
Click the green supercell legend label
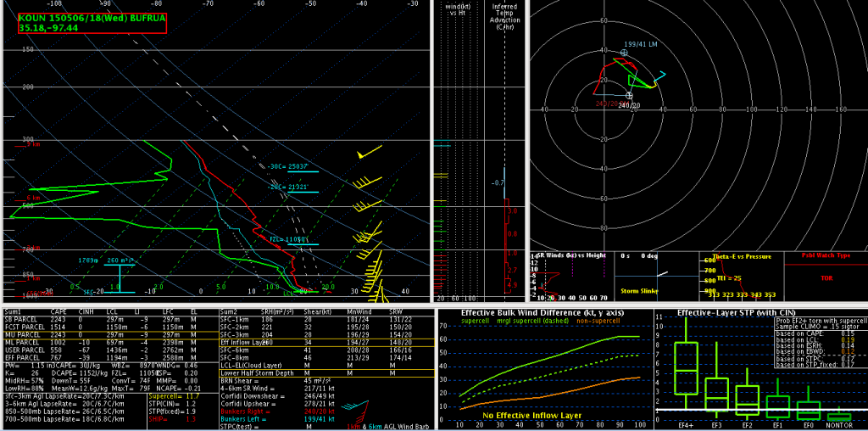tap(480, 321)
